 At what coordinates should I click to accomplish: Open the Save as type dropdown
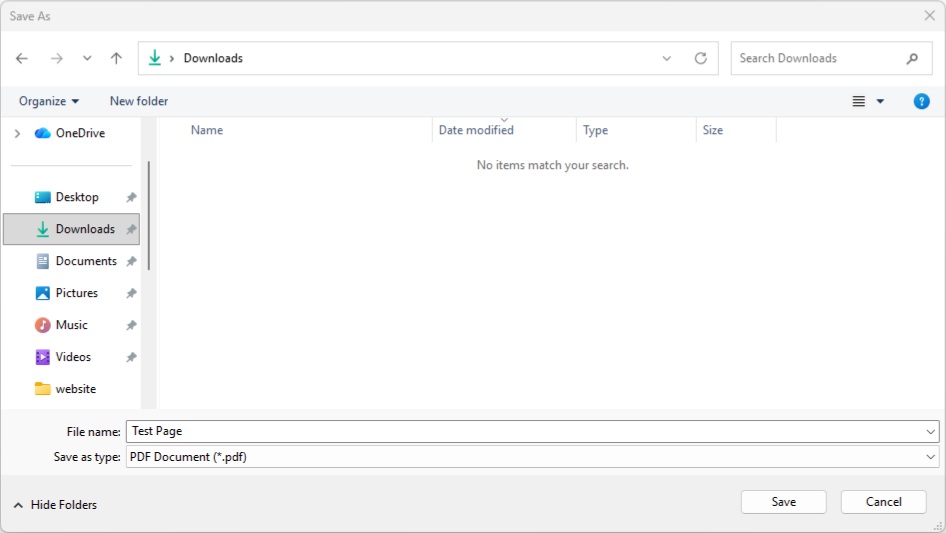(x=532, y=457)
